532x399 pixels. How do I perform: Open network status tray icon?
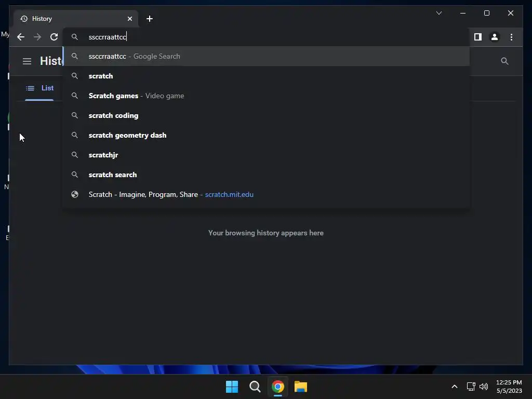click(x=471, y=387)
